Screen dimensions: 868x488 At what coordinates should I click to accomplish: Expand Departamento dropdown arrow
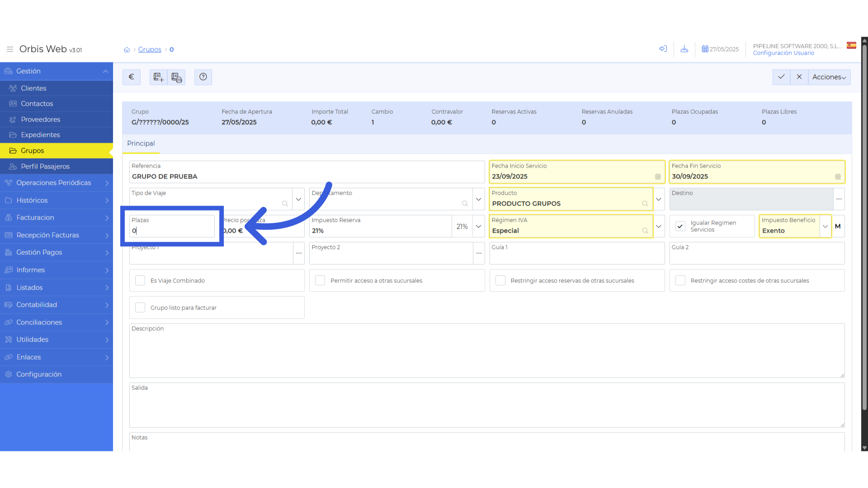click(x=478, y=199)
